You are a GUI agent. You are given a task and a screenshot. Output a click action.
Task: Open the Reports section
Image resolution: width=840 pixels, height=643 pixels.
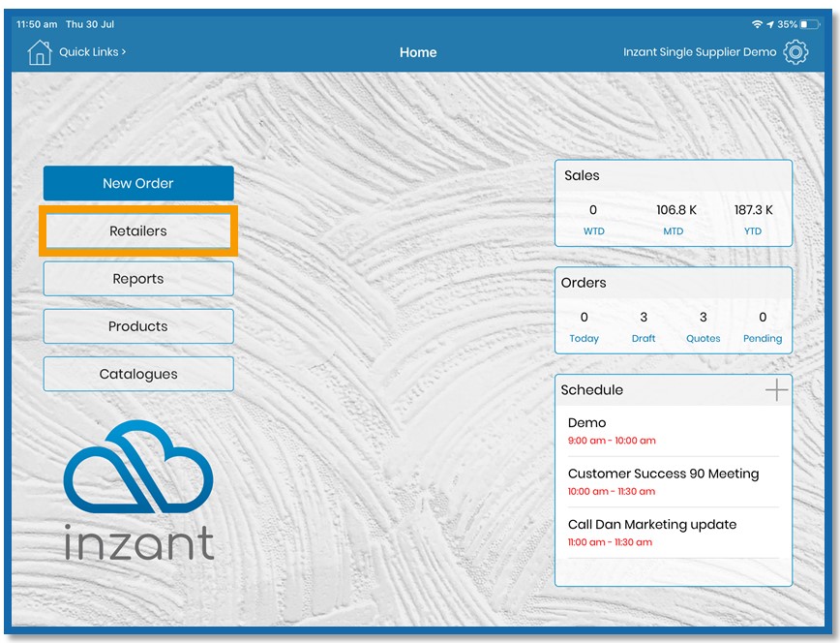(138, 278)
